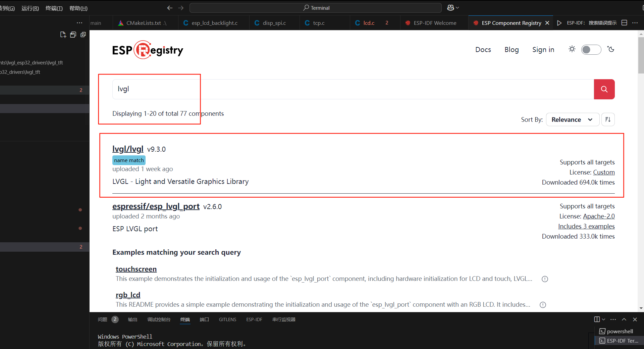Open the Blog link
Image resolution: width=644 pixels, height=349 pixels.
(512, 50)
